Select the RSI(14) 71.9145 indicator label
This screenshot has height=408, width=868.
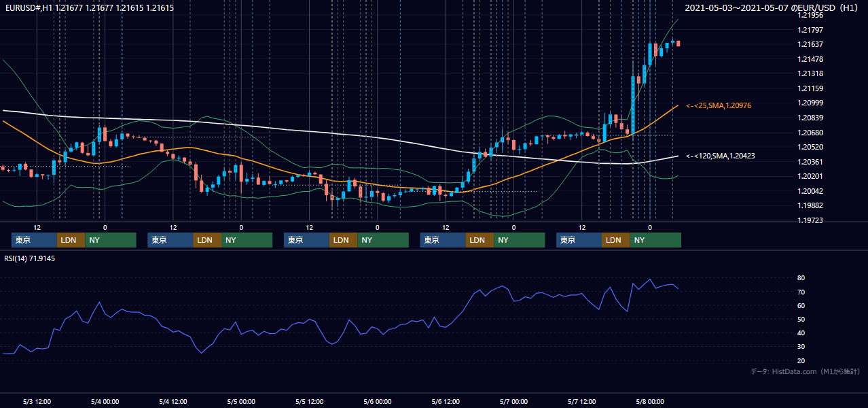pos(30,258)
